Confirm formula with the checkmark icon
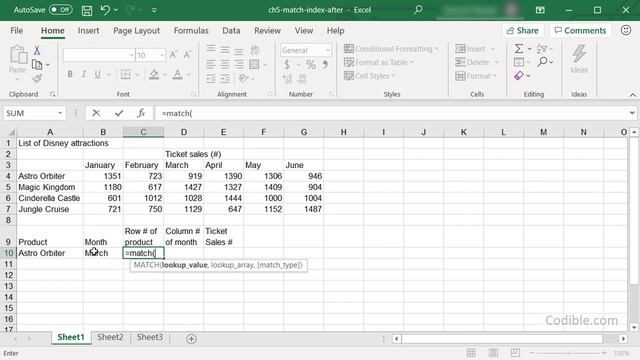Image resolution: width=640 pixels, height=360 pixels. coord(119,113)
